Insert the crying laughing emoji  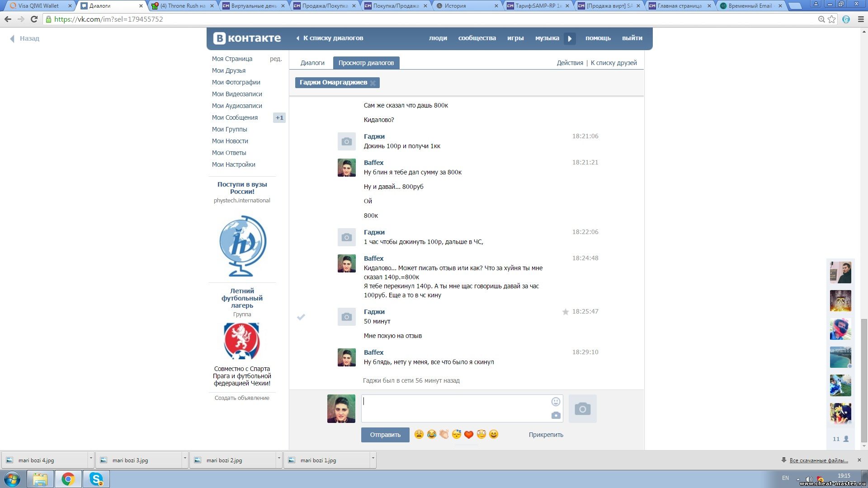pyautogui.click(x=431, y=435)
